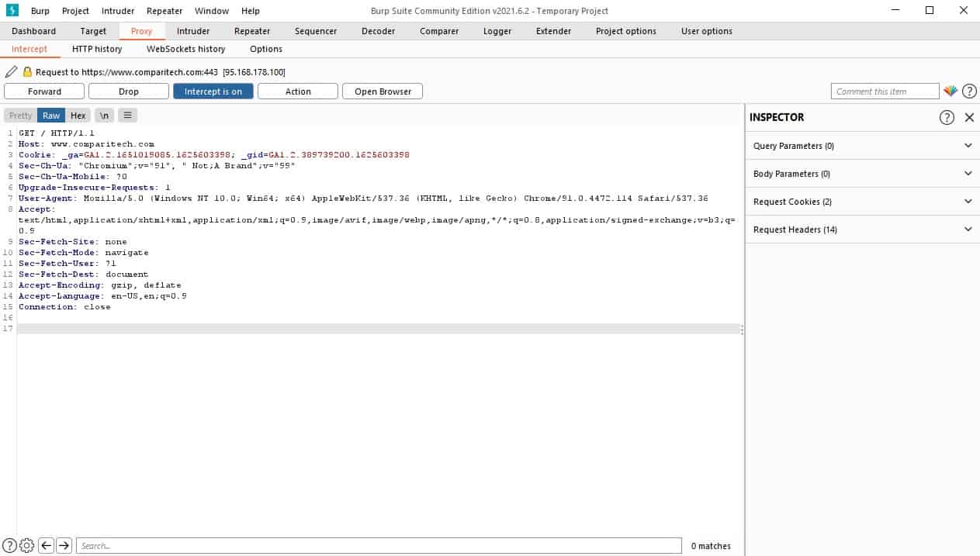This screenshot has width=980, height=556.
Task: Click the User-Agent header line
Action: 363,199
